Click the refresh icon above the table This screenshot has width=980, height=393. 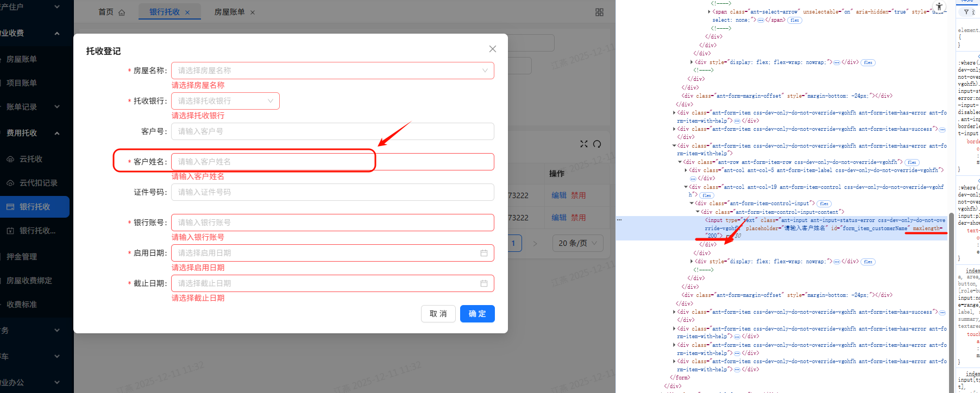click(597, 144)
